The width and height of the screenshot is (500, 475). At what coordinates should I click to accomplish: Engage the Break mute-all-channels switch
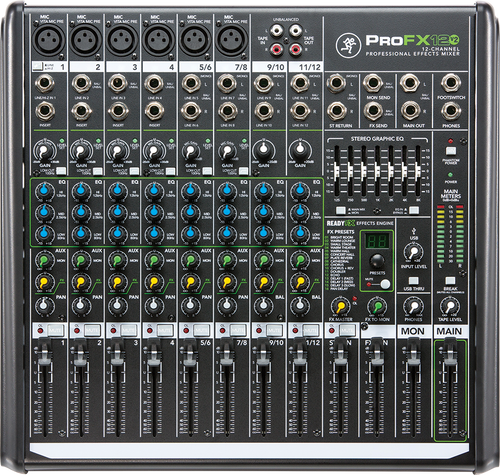click(x=450, y=280)
